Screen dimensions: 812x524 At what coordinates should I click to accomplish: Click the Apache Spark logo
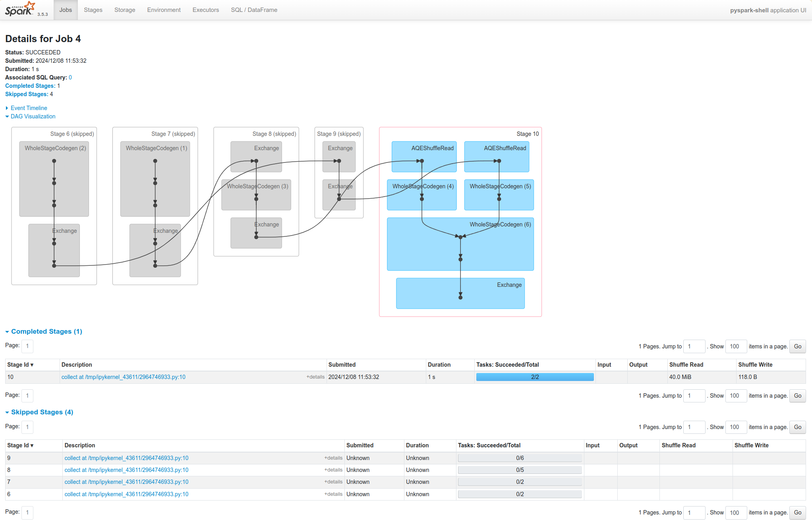point(21,9)
